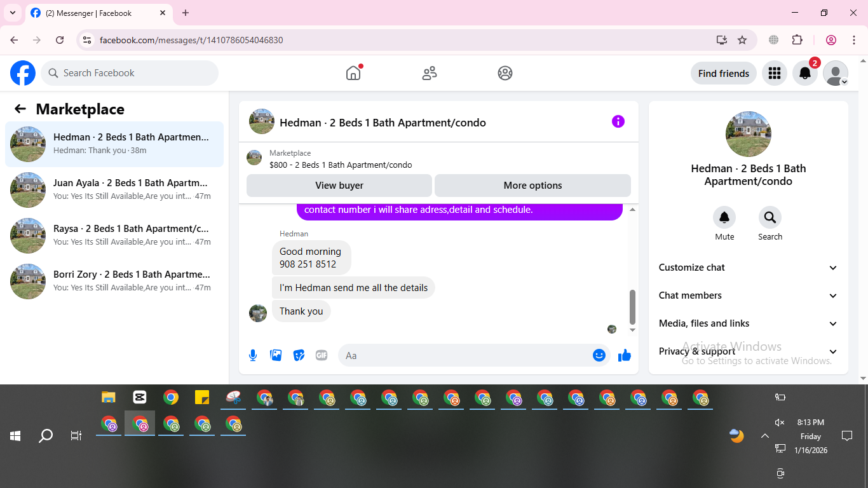The height and width of the screenshot is (488, 868).
Task: Open the CapCut taskbar icon
Action: coord(140,398)
